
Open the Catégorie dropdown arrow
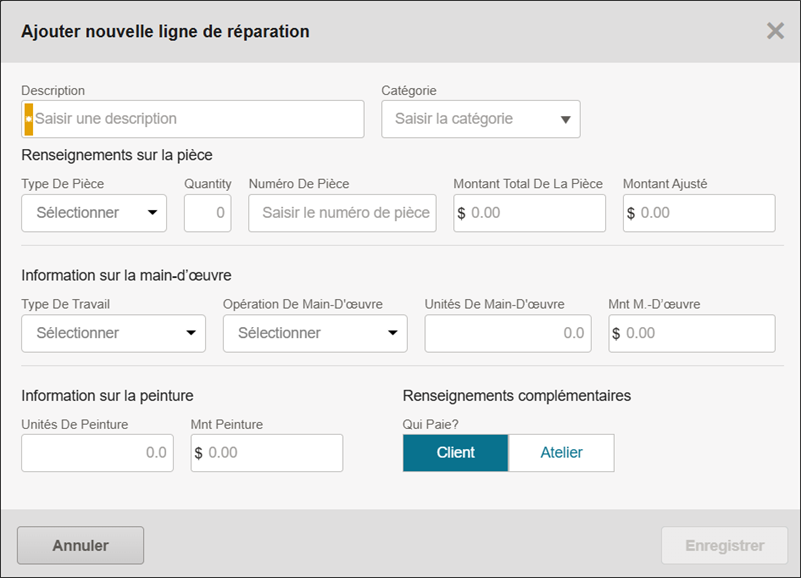click(x=565, y=120)
